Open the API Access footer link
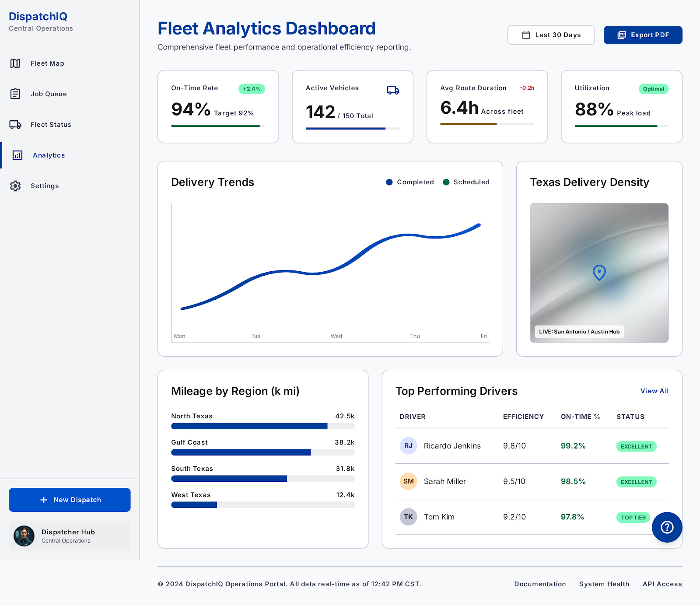Viewport: 700px width, 606px height. pos(662,584)
